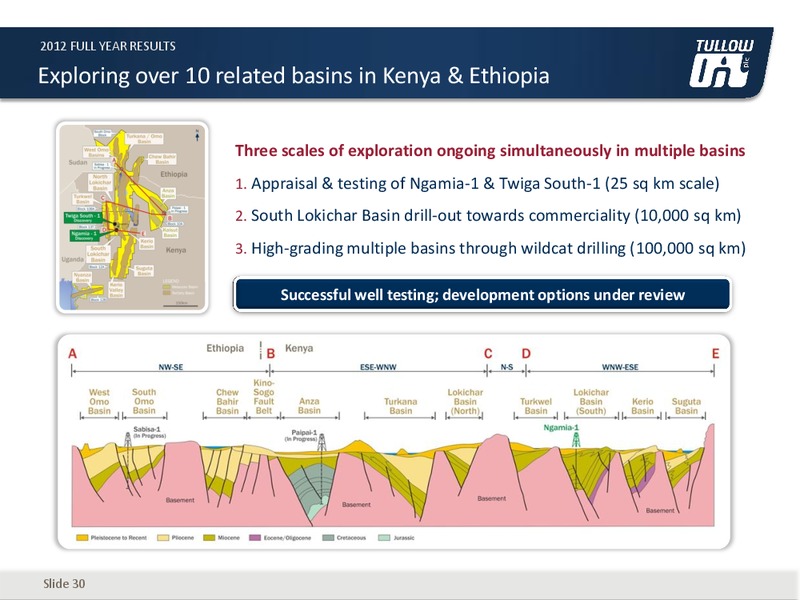Click the green 'Twiga South-1' map tag
Screen dimensions: 800x600
click(82, 217)
